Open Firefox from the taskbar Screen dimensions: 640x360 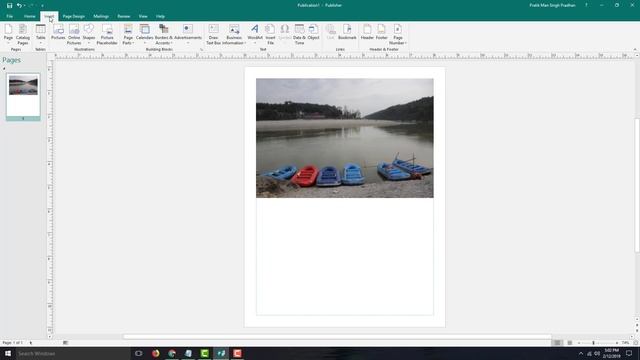click(x=156, y=353)
